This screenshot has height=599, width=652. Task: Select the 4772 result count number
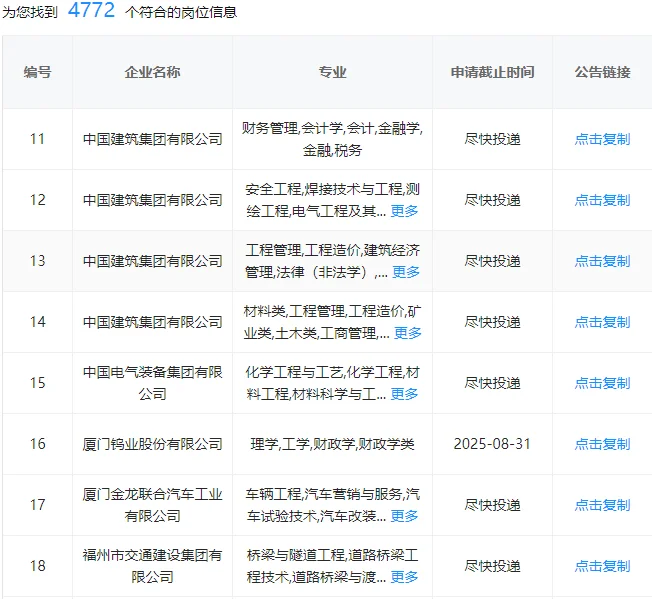point(91,10)
